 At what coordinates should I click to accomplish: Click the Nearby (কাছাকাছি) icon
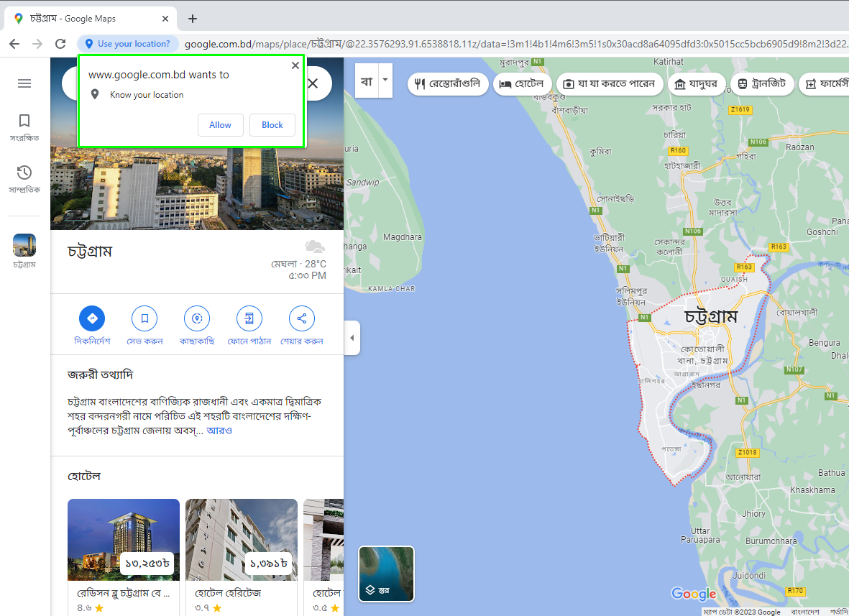pyautogui.click(x=197, y=318)
